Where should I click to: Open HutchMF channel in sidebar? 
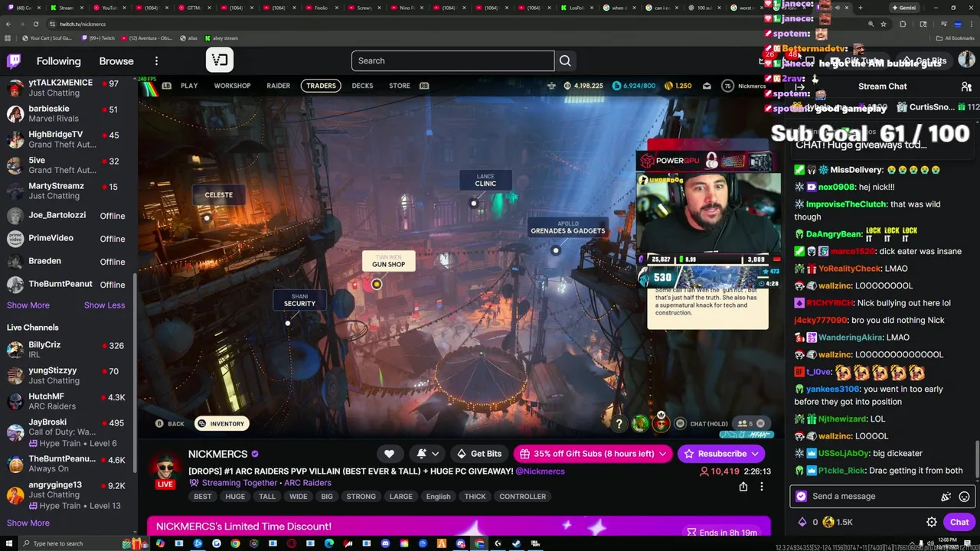point(67,401)
